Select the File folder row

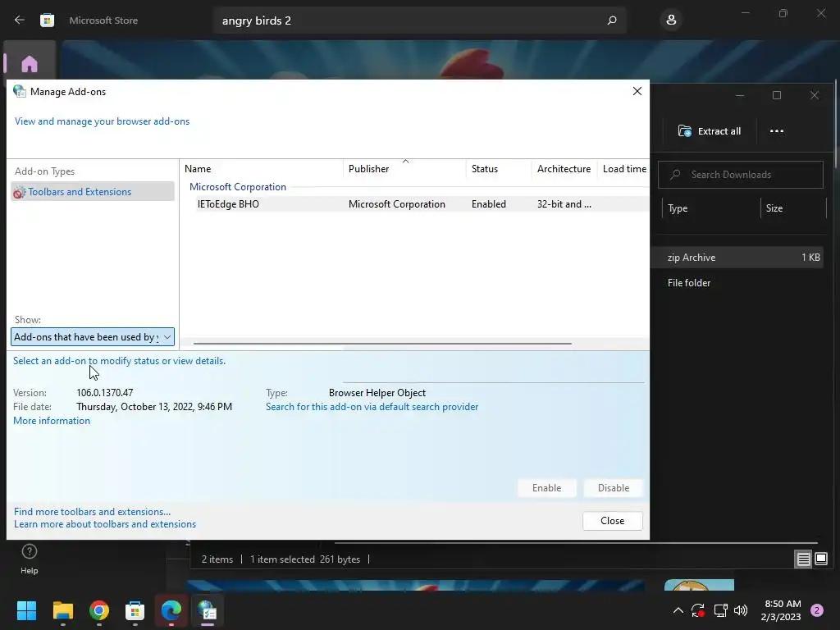point(737,283)
